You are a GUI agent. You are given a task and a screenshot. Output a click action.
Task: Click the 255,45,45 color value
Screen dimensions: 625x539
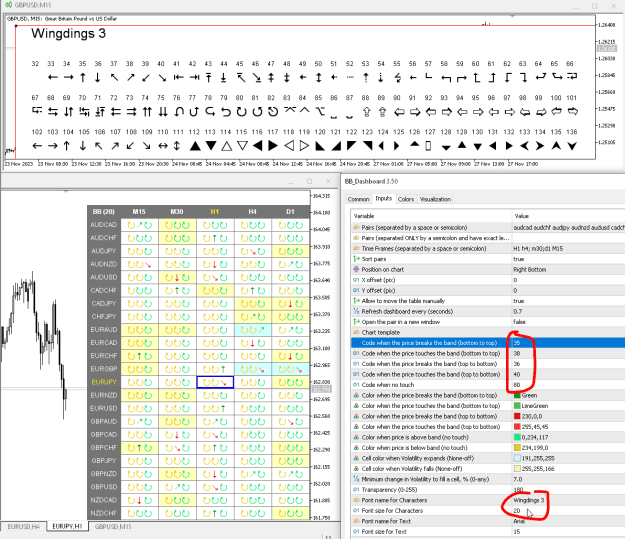tap(535, 427)
